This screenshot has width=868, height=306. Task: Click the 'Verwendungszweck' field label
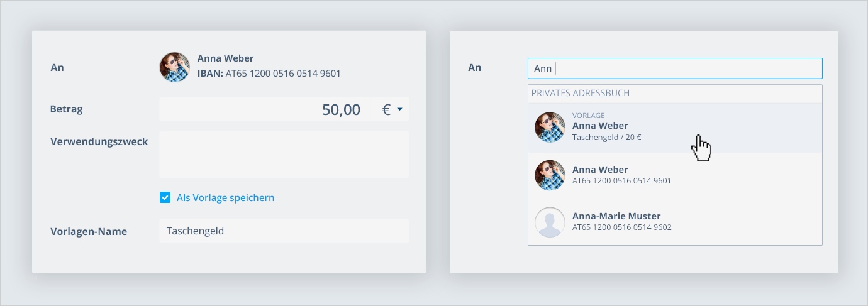point(99,141)
